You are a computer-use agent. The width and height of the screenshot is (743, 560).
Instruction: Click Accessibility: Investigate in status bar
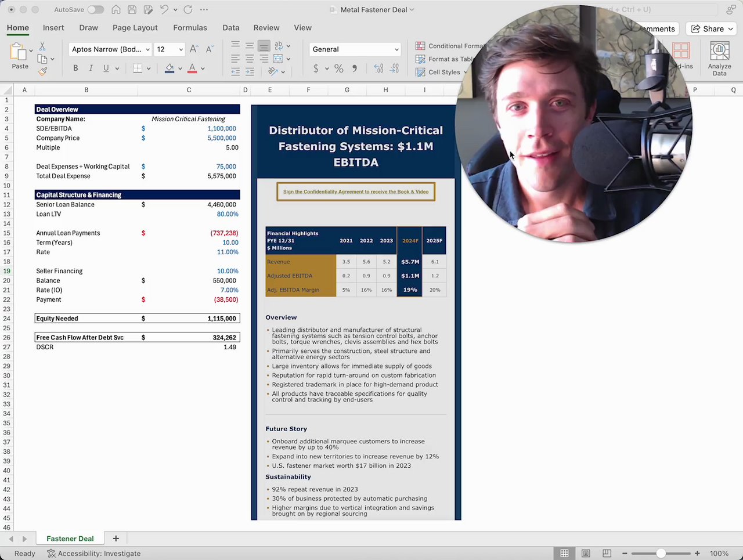click(93, 554)
